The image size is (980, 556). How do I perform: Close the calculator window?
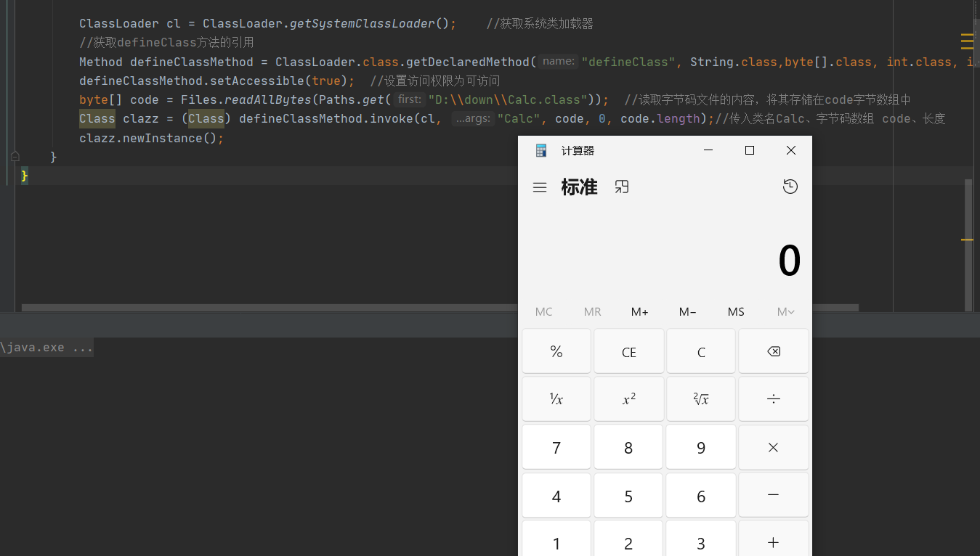click(791, 150)
